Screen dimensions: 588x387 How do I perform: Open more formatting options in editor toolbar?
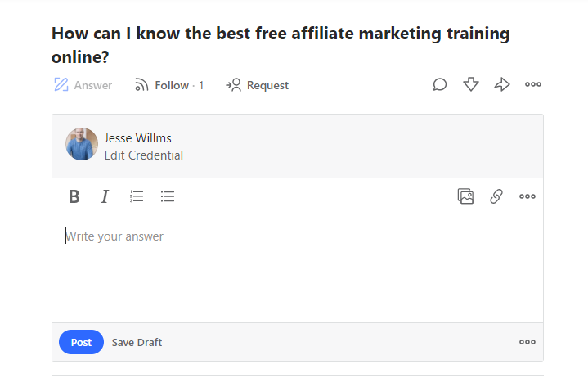(x=527, y=196)
